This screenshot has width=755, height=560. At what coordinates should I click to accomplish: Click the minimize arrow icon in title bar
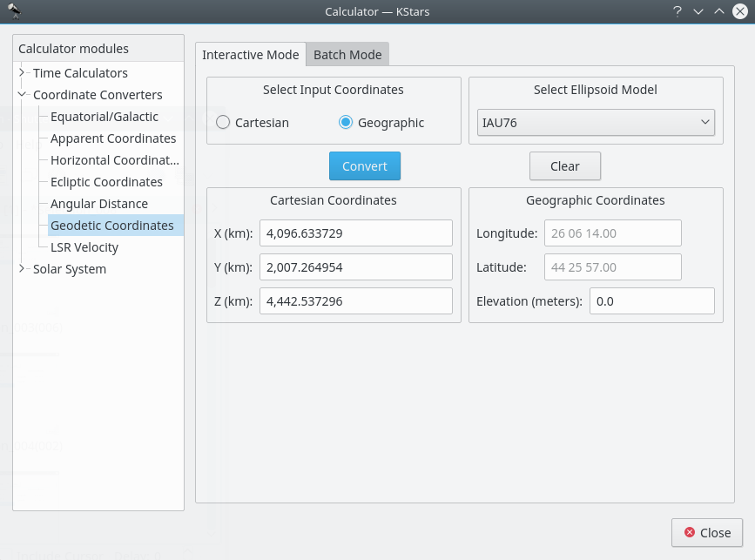click(x=698, y=11)
